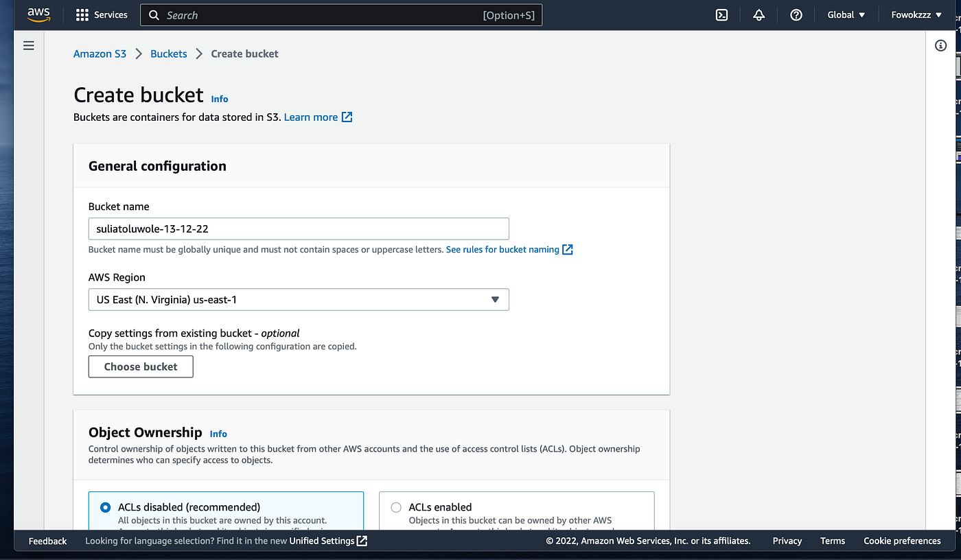Viewport: 961px width, 560px height.
Task: Click the Bucket name input field
Action: (x=299, y=229)
